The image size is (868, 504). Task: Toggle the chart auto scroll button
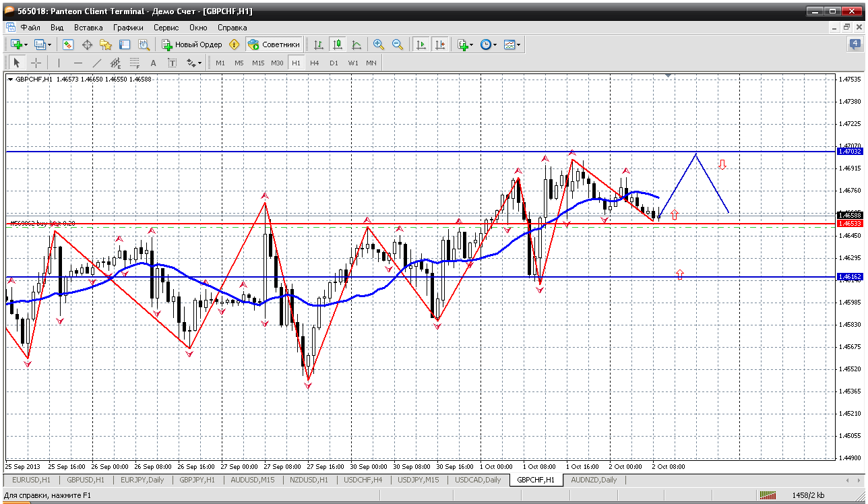(421, 44)
